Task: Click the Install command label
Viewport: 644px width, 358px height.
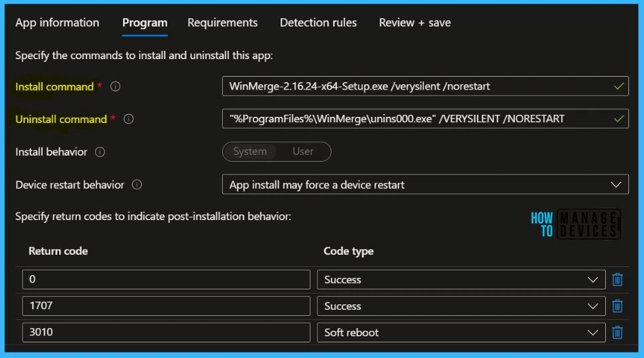Action: pos(54,87)
